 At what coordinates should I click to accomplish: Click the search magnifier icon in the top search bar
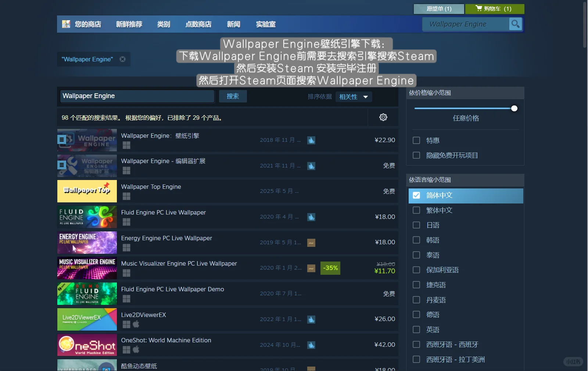point(515,24)
